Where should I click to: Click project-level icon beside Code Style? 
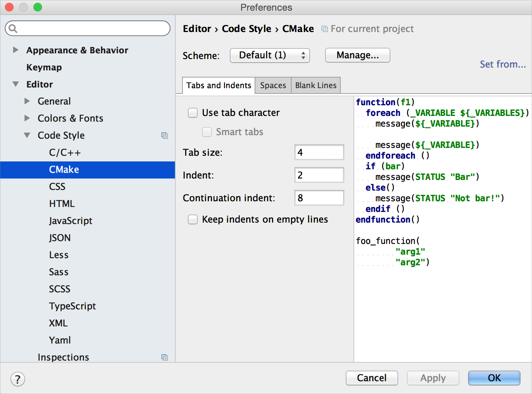coord(164,135)
